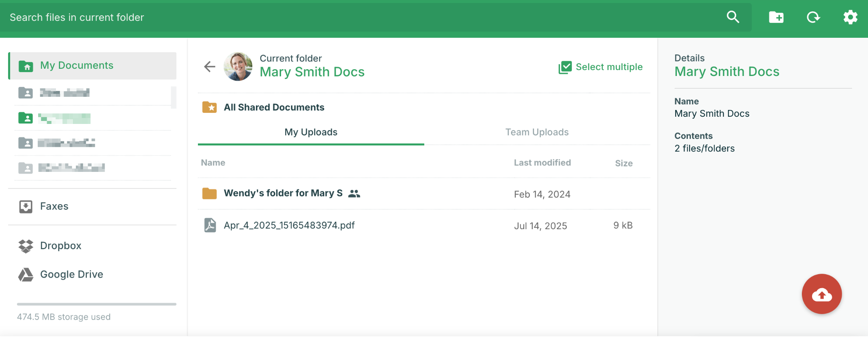
Task: Open the Faxes inbox in the sidebar
Action: click(x=54, y=206)
